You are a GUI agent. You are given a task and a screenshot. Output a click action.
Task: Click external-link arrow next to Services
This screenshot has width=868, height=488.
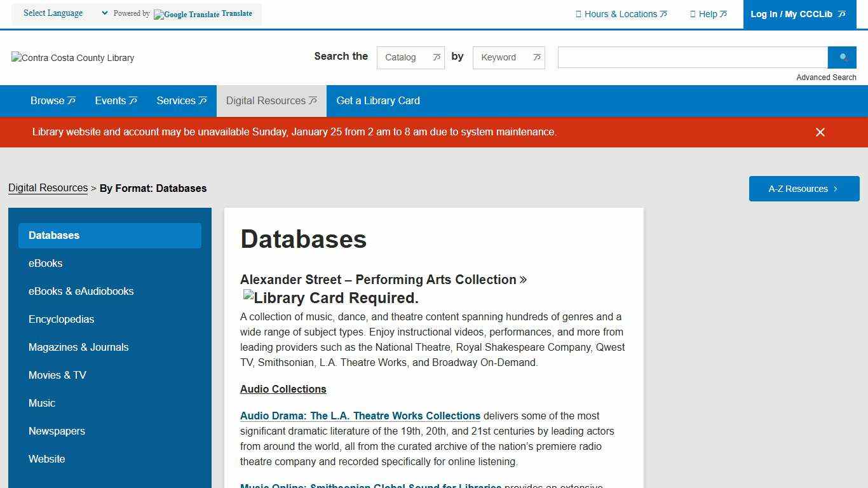coord(202,100)
